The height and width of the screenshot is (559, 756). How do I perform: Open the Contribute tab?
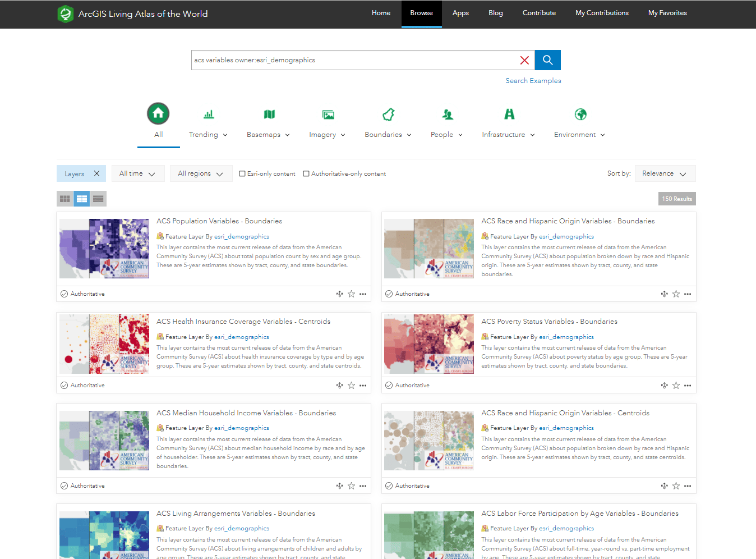coord(539,13)
